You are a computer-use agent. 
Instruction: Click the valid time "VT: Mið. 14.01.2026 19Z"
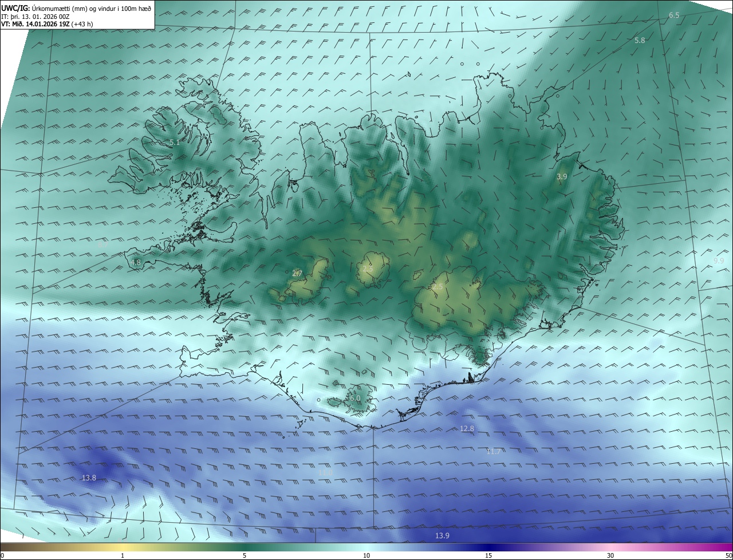click(36, 24)
